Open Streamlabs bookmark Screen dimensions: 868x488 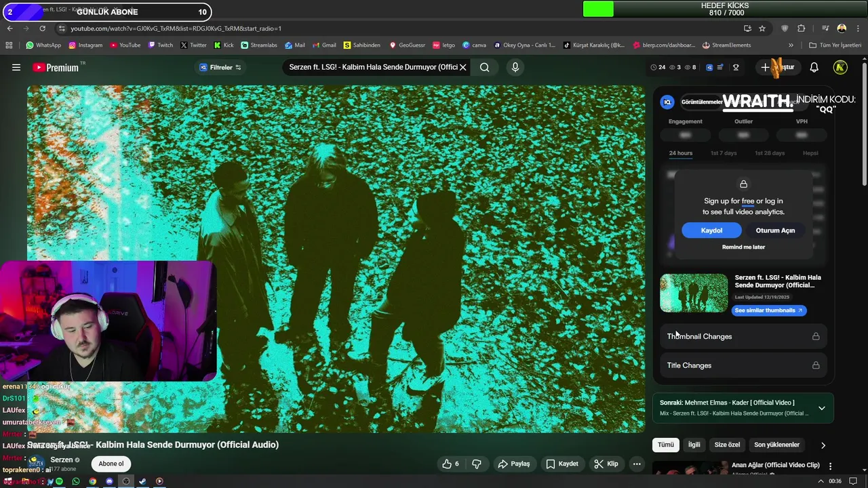pos(259,45)
